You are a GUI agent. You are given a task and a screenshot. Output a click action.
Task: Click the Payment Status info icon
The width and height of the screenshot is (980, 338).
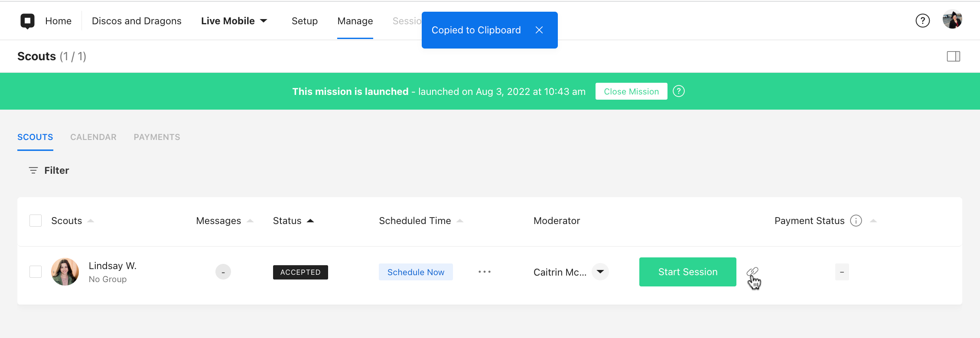(x=856, y=221)
